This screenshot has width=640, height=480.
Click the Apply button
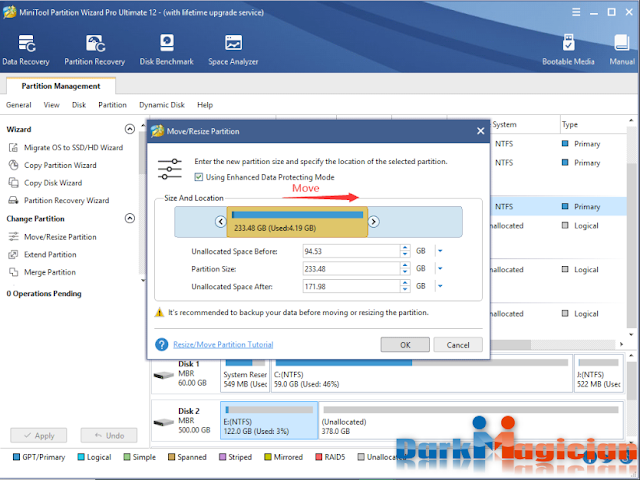coord(39,436)
